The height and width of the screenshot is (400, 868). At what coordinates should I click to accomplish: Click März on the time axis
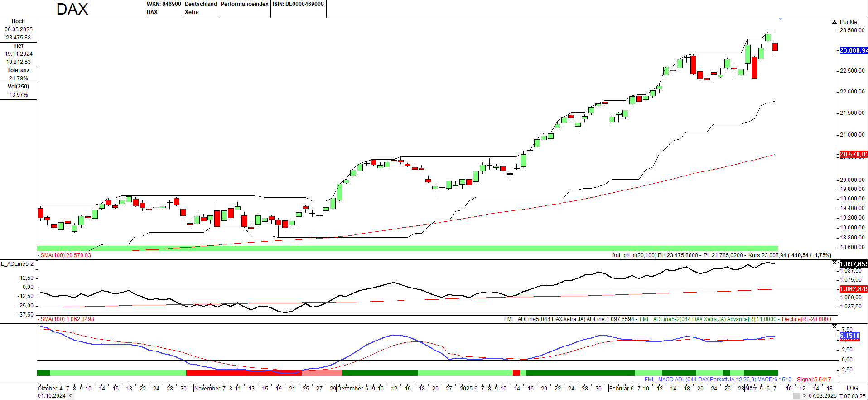click(x=751, y=388)
